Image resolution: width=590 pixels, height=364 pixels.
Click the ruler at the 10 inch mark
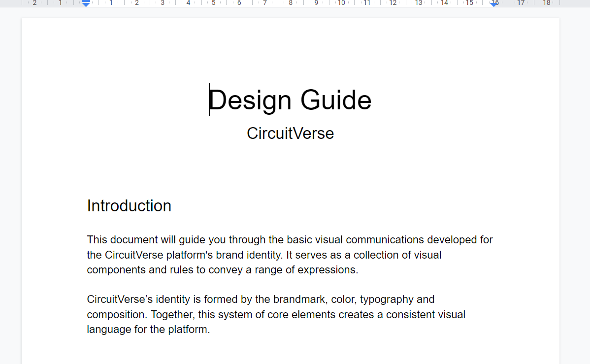click(342, 4)
